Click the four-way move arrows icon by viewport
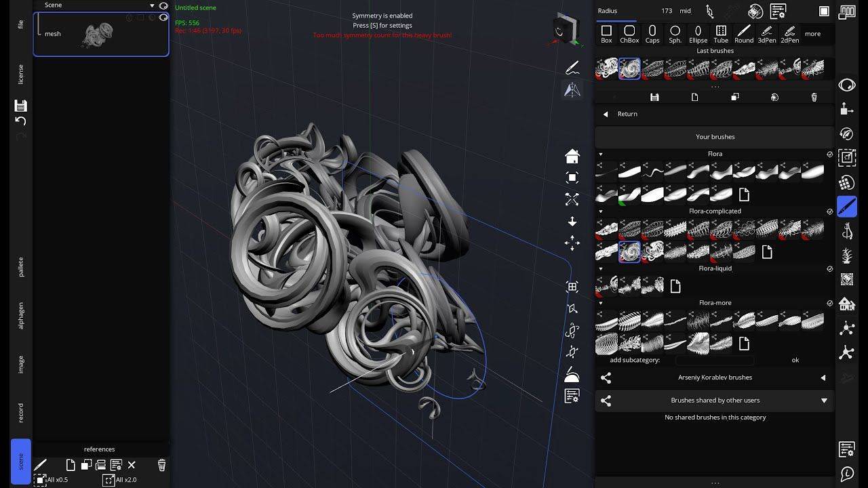Screen dimensions: 868x488 572,243
